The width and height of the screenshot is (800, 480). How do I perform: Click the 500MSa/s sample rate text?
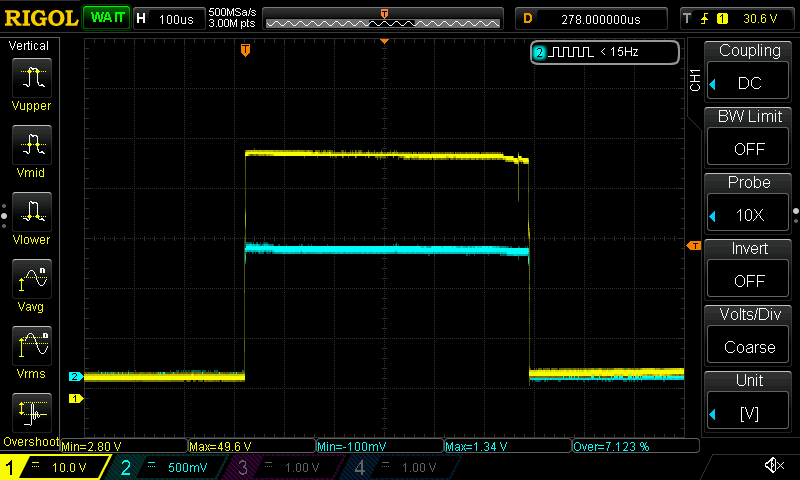[x=232, y=13]
